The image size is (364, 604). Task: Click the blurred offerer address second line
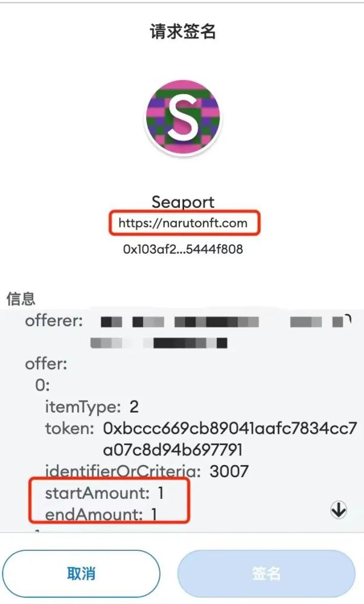159,343
